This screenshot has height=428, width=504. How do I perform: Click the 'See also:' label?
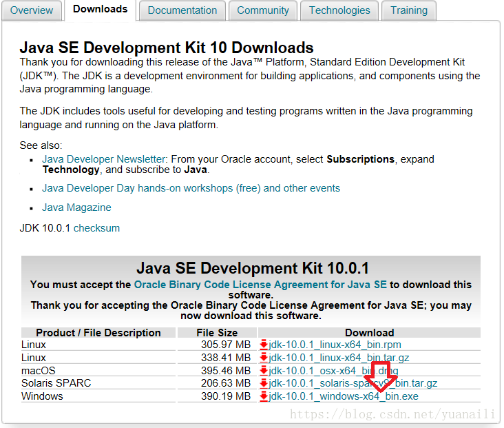41,145
